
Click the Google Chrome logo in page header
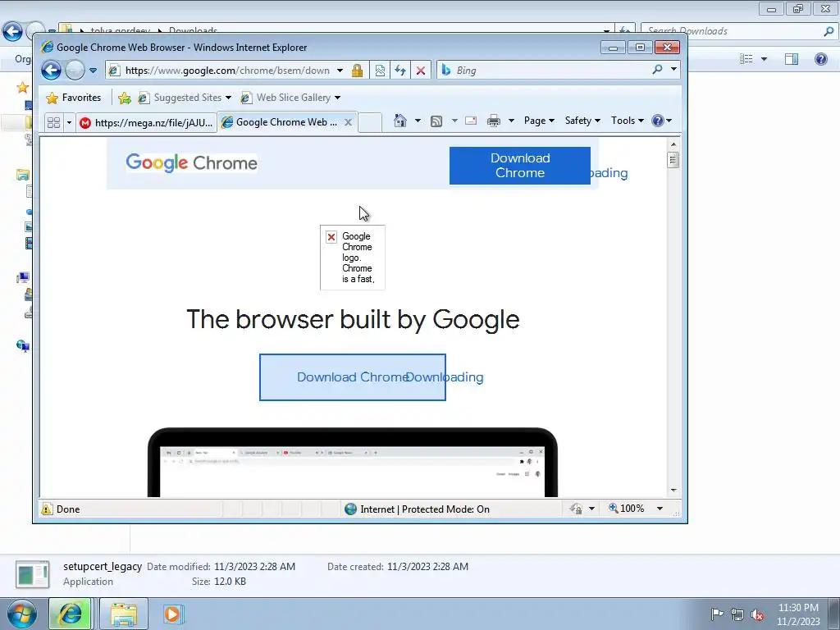[x=191, y=163]
